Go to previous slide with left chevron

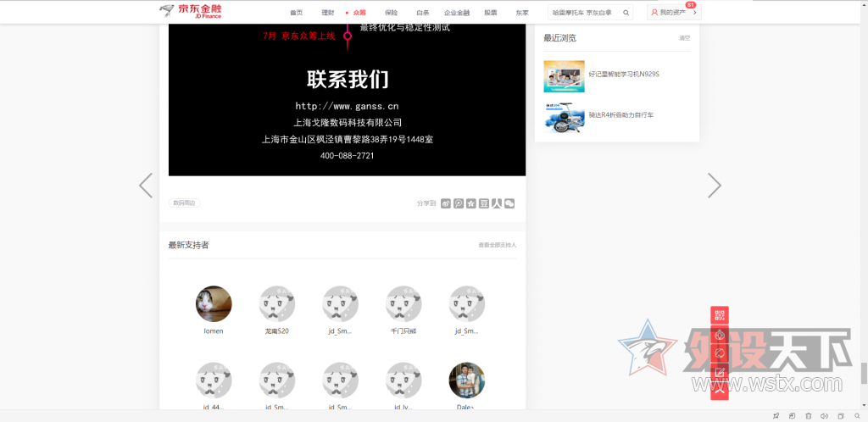click(146, 186)
